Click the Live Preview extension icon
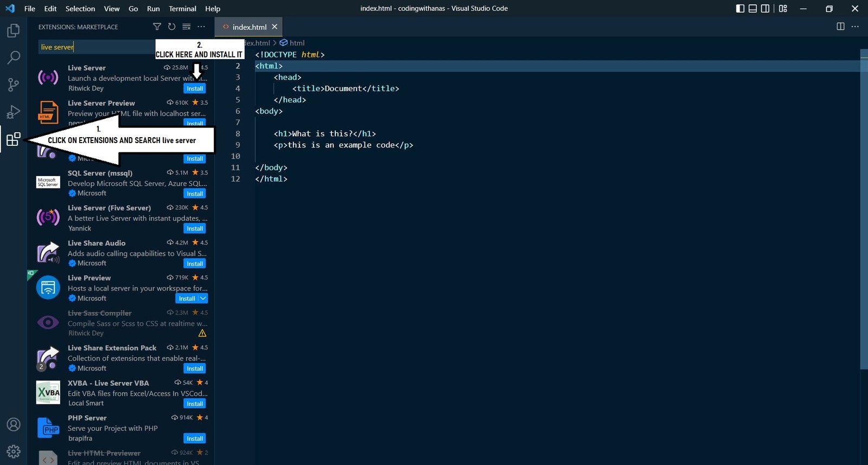Image resolution: width=868 pixels, height=465 pixels. point(48,287)
